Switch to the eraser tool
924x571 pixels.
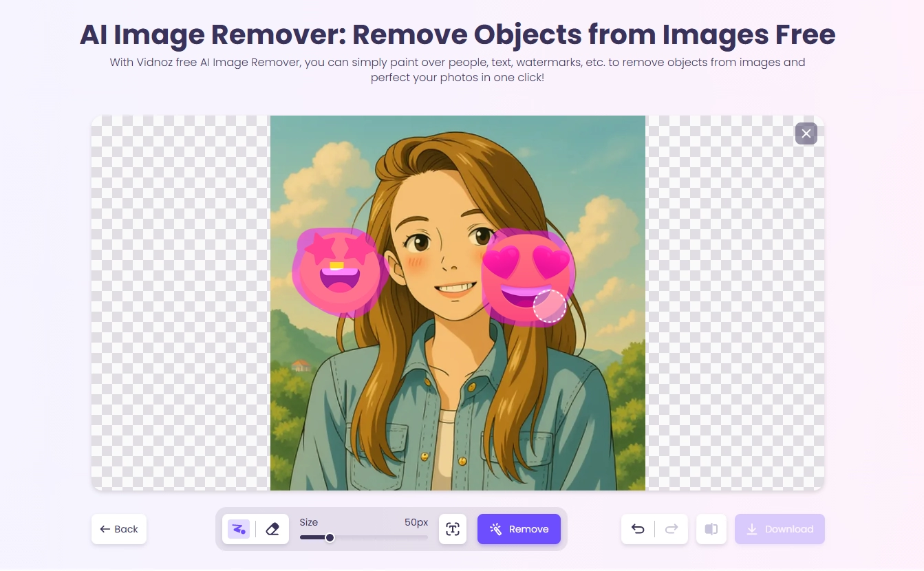(x=272, y=529)
